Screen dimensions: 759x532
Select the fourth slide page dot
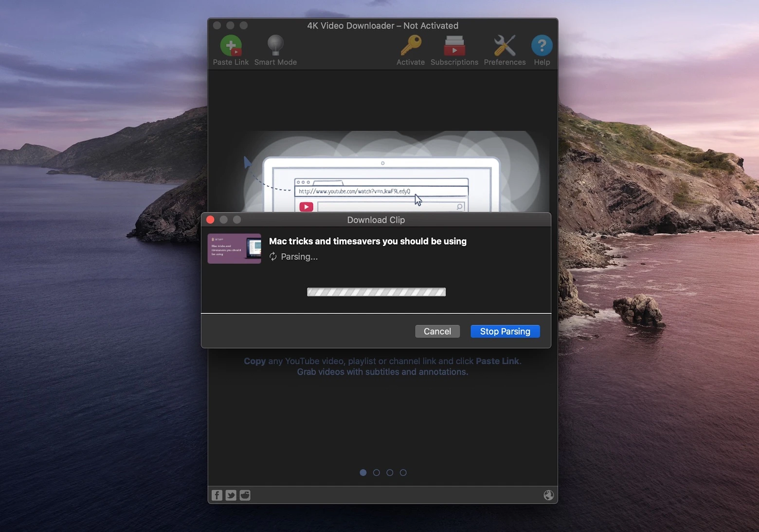coord(403,473)
